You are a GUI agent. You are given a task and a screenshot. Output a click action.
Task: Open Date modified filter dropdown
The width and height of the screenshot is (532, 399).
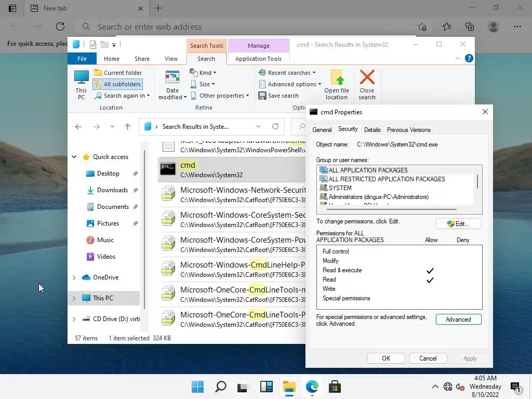(x=172, y=85)
